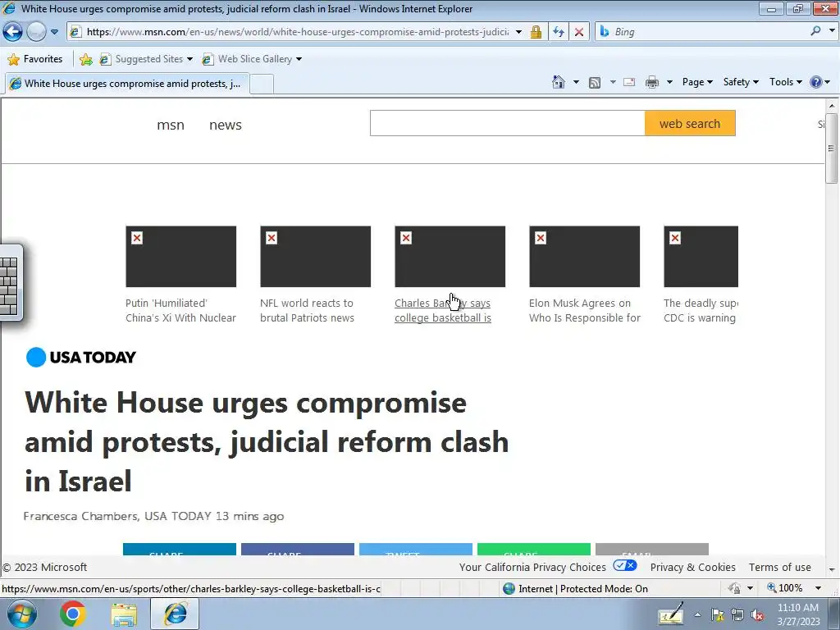Click the RSS feeds icon
The image size is (840, 630).
[x=594, y=83]
